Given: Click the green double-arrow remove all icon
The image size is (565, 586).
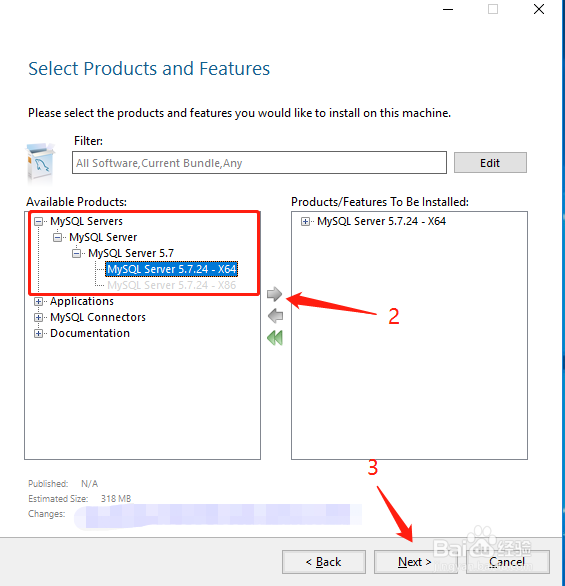Looking at the screenshot, I should pos(275,338).
